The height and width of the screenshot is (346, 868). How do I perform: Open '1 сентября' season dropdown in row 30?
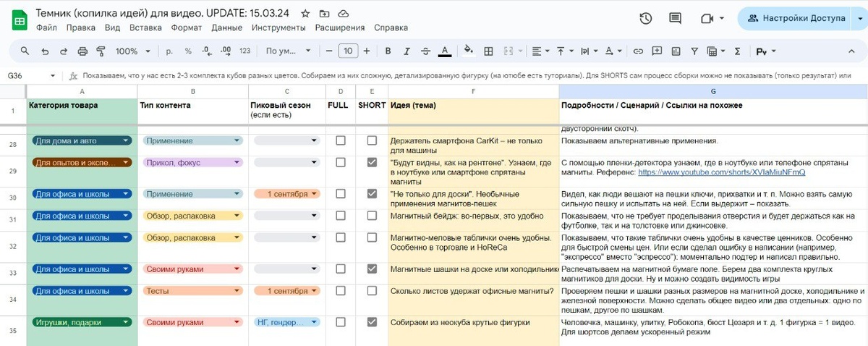[315, 194]
